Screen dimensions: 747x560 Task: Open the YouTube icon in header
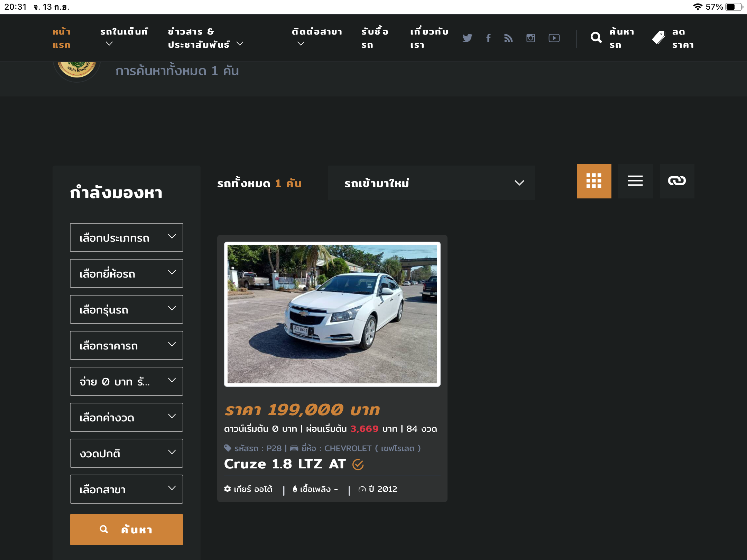pyautogui.click(x=554, y=38)
